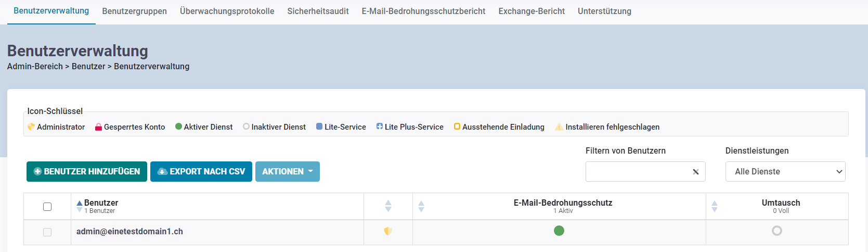The image size is (868, 252).
Task: Click the green active service dot
Action: point(559,231)
